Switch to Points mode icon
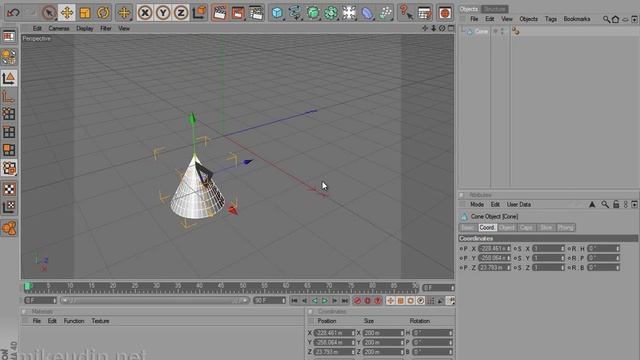The height and width of the screenshot is (360, 640). tap(9, 114)
